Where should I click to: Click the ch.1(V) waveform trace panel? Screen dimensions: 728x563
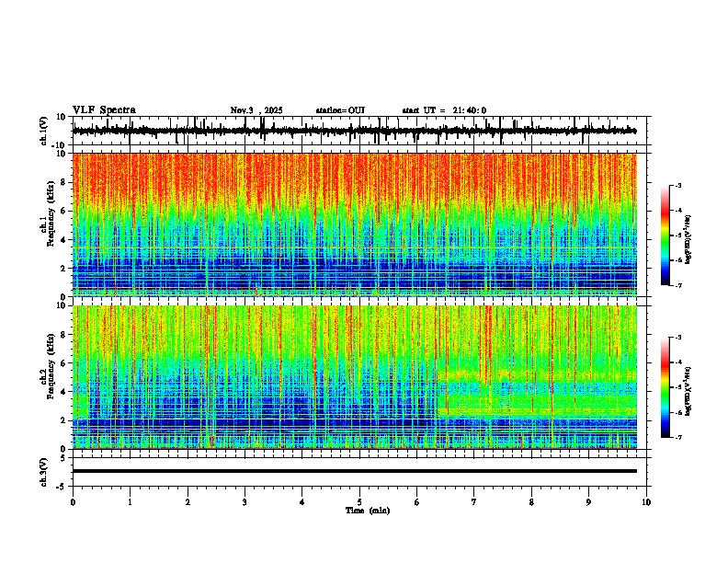coord(359,131)
